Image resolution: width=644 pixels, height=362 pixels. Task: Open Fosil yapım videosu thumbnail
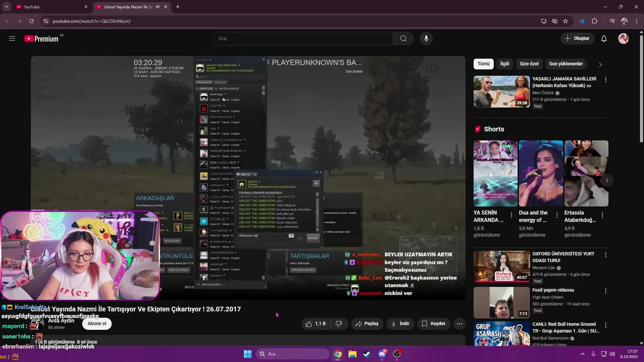502,303
